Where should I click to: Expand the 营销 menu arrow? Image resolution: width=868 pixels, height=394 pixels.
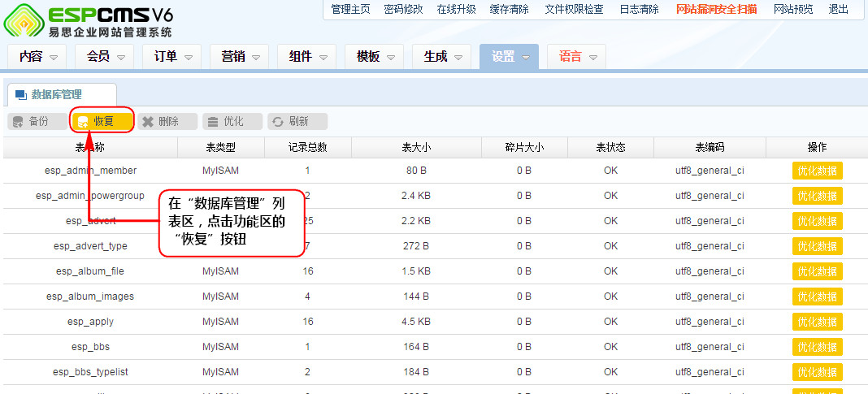[x=256, y=57]
